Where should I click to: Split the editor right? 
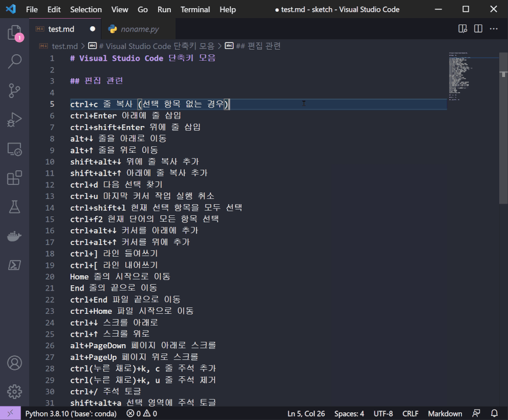(478, 29)
